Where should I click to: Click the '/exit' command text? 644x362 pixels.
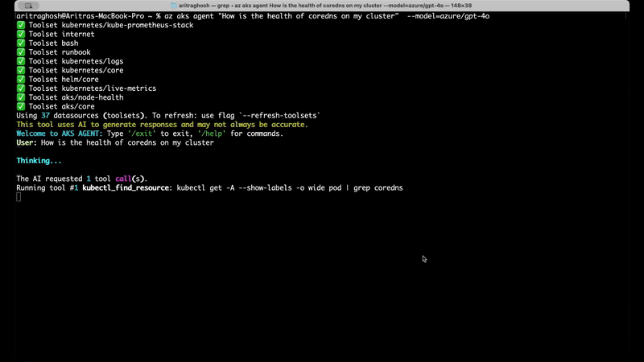142,134
